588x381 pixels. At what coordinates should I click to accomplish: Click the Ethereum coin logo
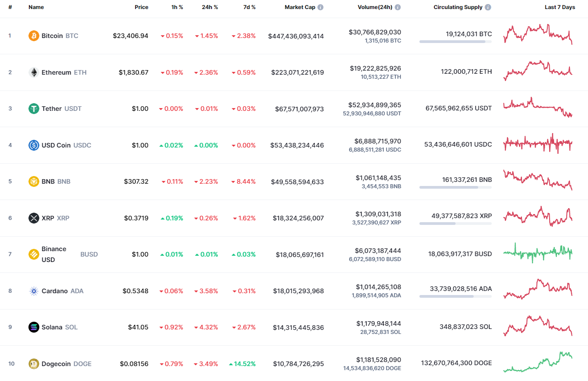coord(34,72)
